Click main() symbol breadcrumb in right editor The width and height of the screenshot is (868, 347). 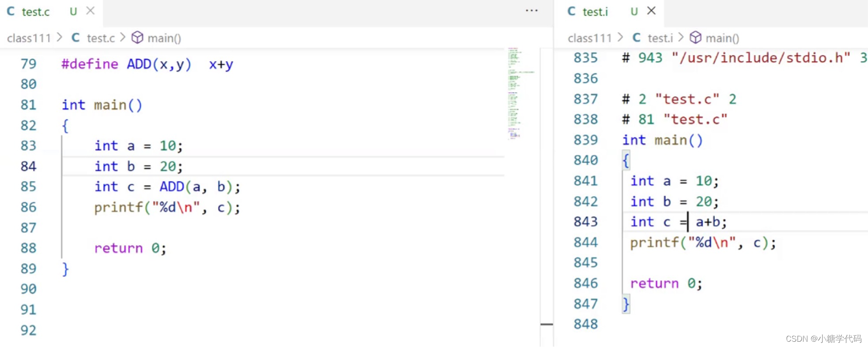click(x=723, y=38)
